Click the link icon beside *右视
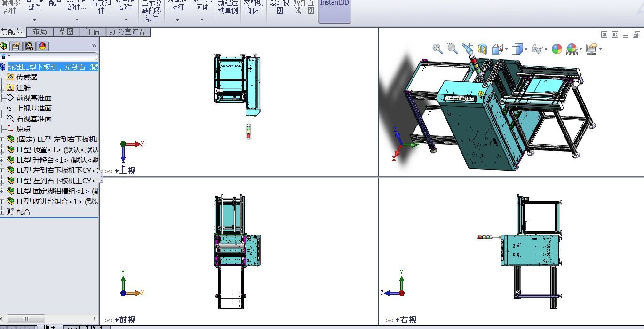Viewport: 644px width, 329px height. (x=389, y=321)
